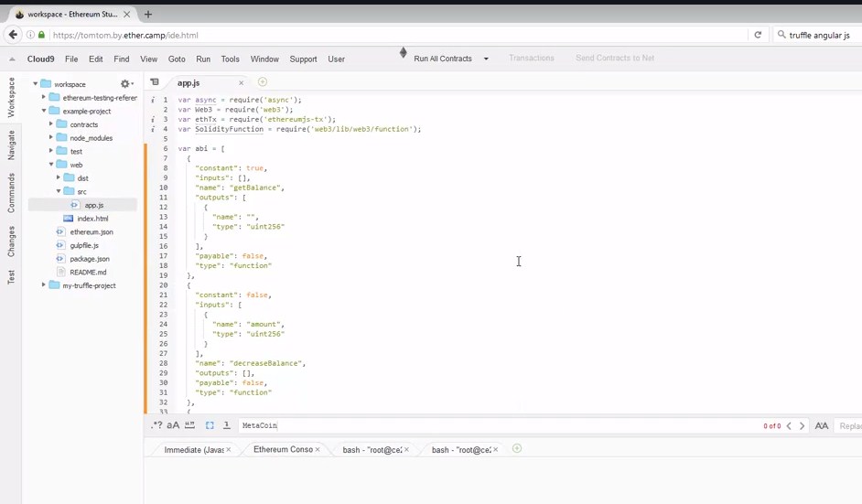Expand the my-truffle-project folder
The height and width of the screenshot is (504, 862).
[x=43, y=284]
